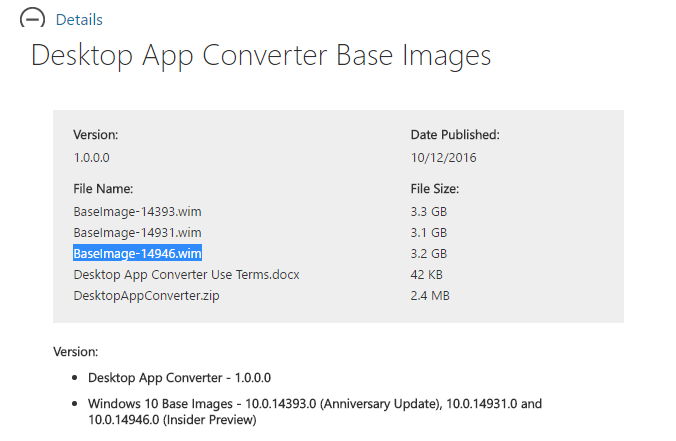Screen dimensions: 676x441
Task: Select the File Size label
Action: tap(435, 189)
